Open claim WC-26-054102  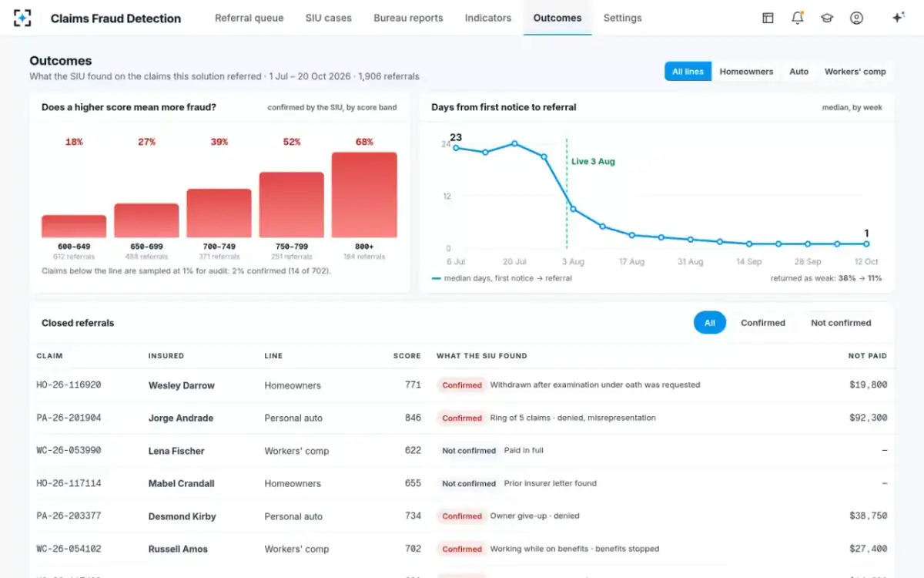69,549
